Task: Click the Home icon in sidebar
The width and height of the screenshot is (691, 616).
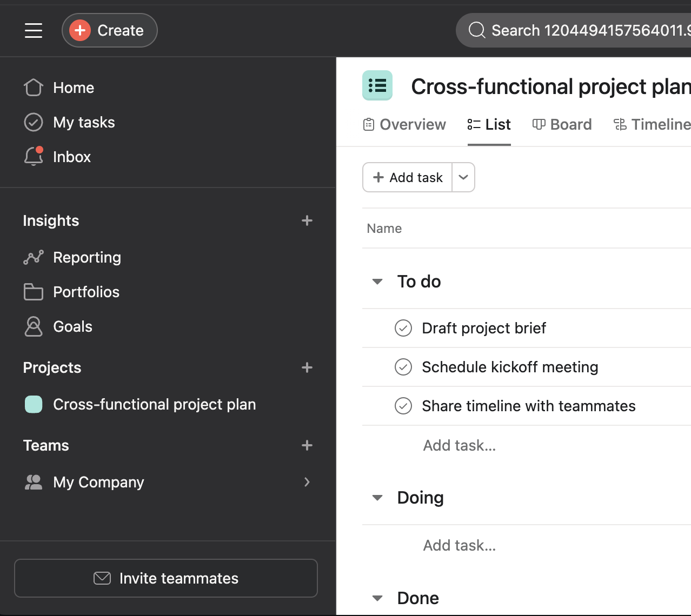Action: pos(34,88)
